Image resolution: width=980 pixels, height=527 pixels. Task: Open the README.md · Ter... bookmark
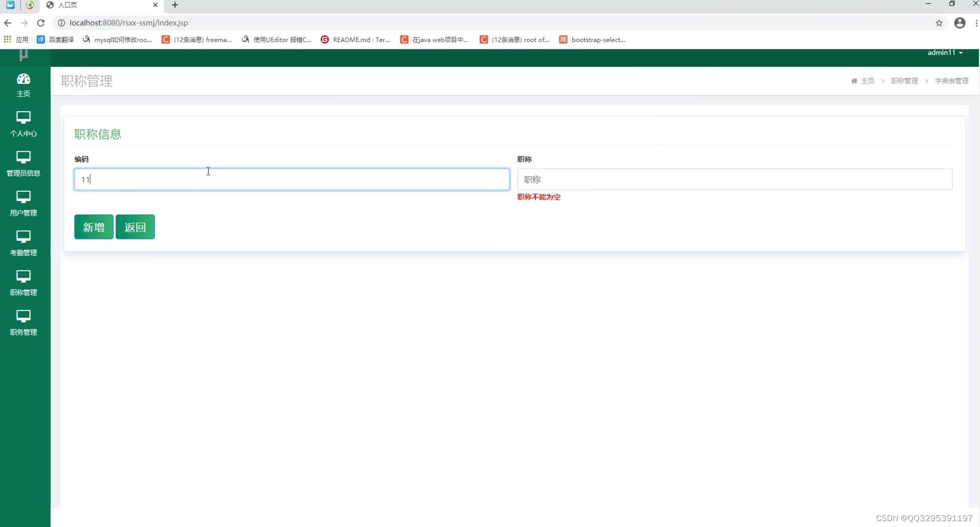coord(355,40)
